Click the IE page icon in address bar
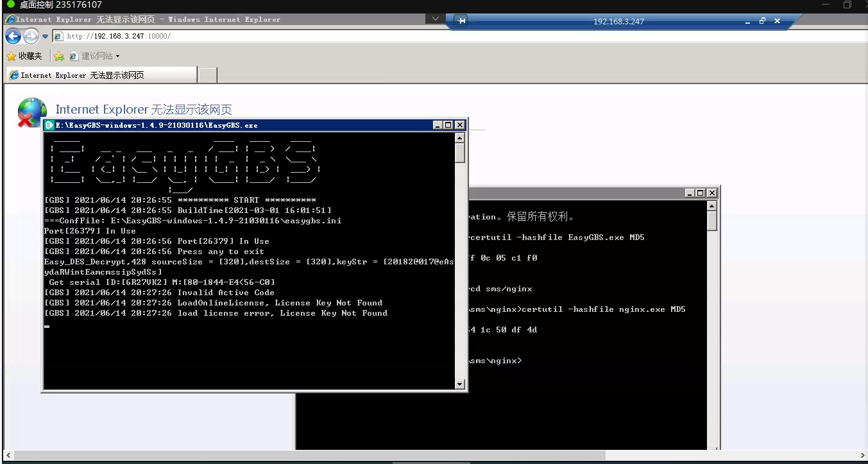Viewport: 868px width, 464px height. click(58, 36)
